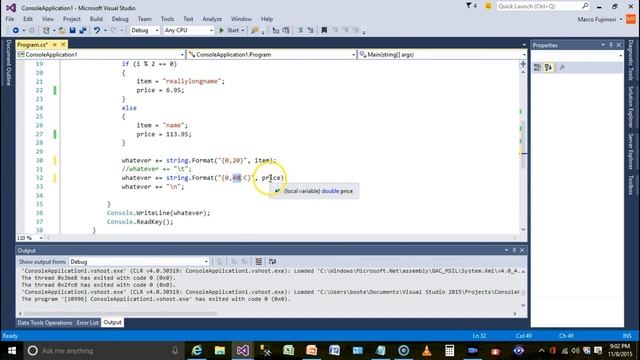The width and height of the screenshot is (640, 360).
Task: Click the Property Pages wrench icon
Action: [x=562, y=67]
